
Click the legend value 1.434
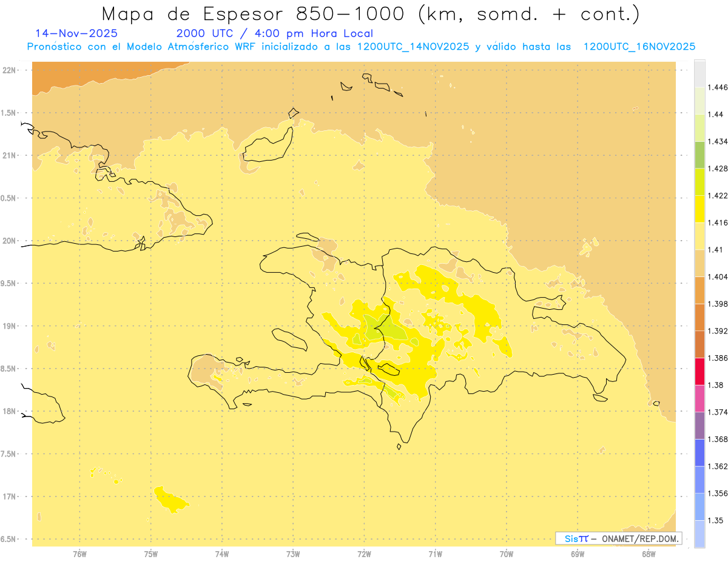pyautogui.click(x=718, y=141)
